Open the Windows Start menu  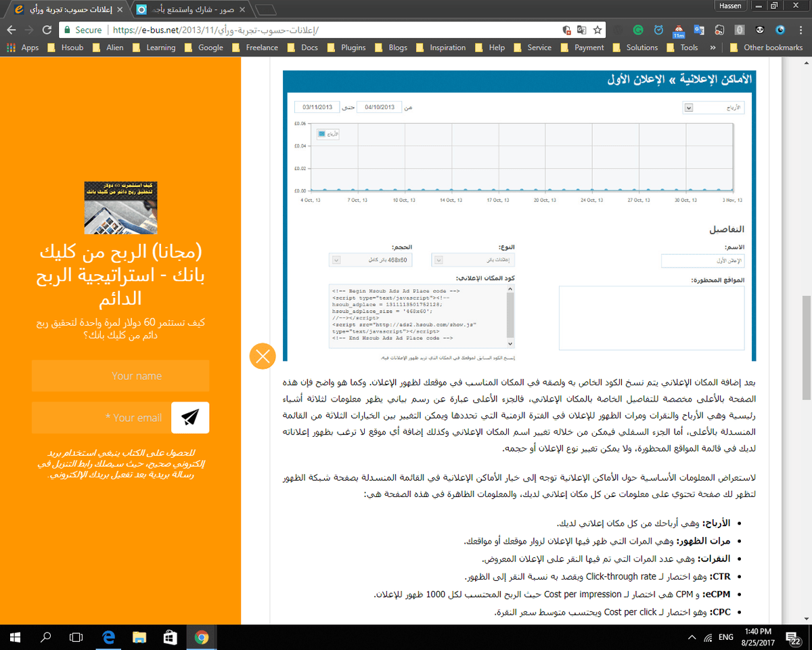coord(15,637)
